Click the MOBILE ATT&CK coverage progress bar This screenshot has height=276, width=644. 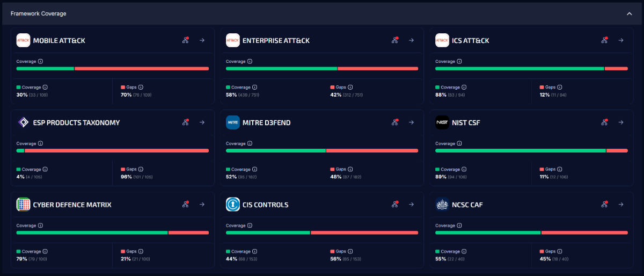(x=113, y=68)
